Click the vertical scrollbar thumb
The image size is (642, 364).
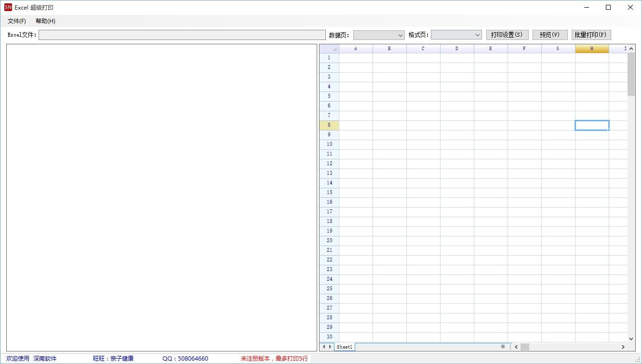point(631,74)
